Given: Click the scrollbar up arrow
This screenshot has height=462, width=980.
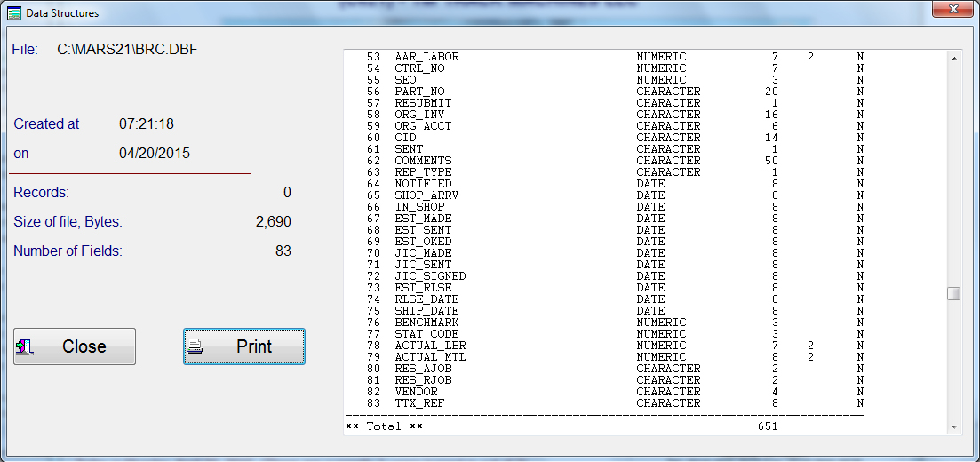Looking at the screenshot, I should click(953, 59).
